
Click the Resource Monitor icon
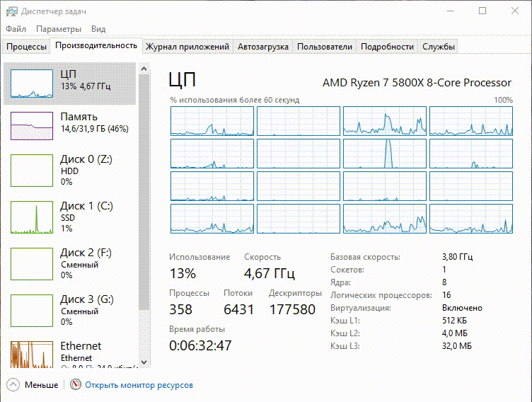tap(75, 384)
